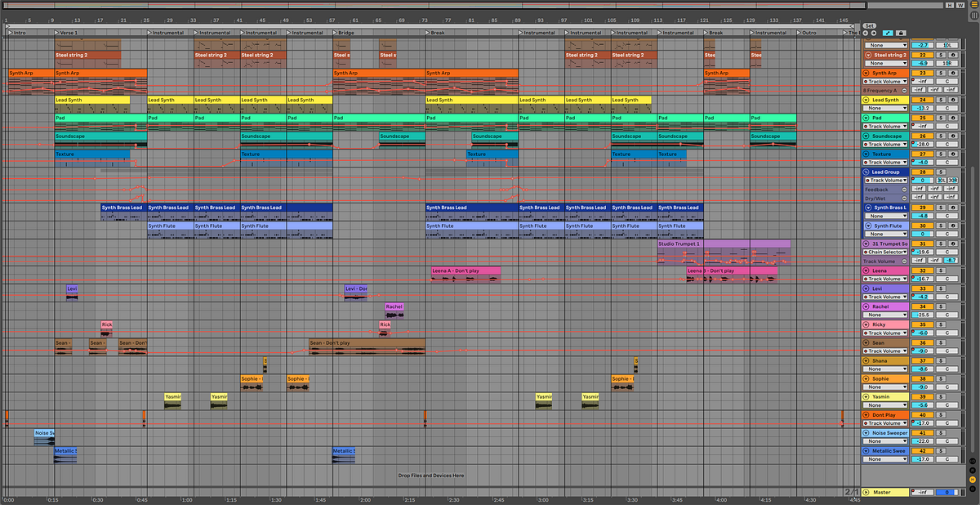Toggle the envelope lock icon beside the pencil
Screen dimensions: 980x505
coord(901,34)
